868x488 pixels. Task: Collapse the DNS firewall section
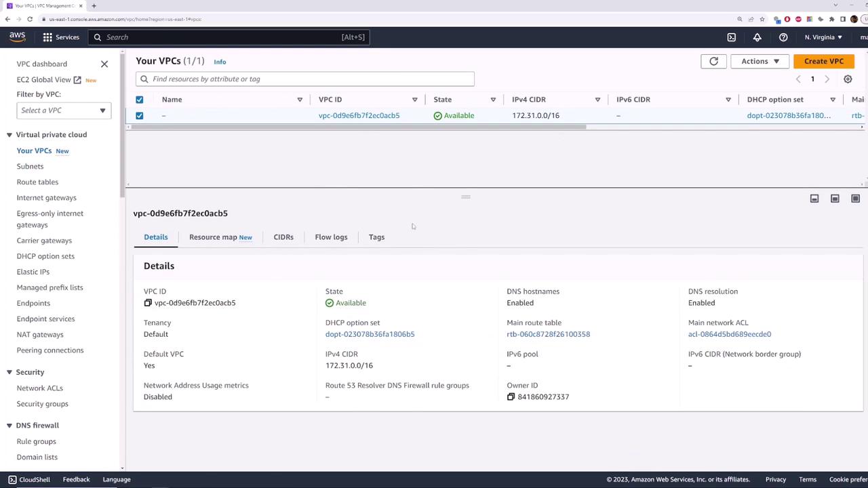9,426
